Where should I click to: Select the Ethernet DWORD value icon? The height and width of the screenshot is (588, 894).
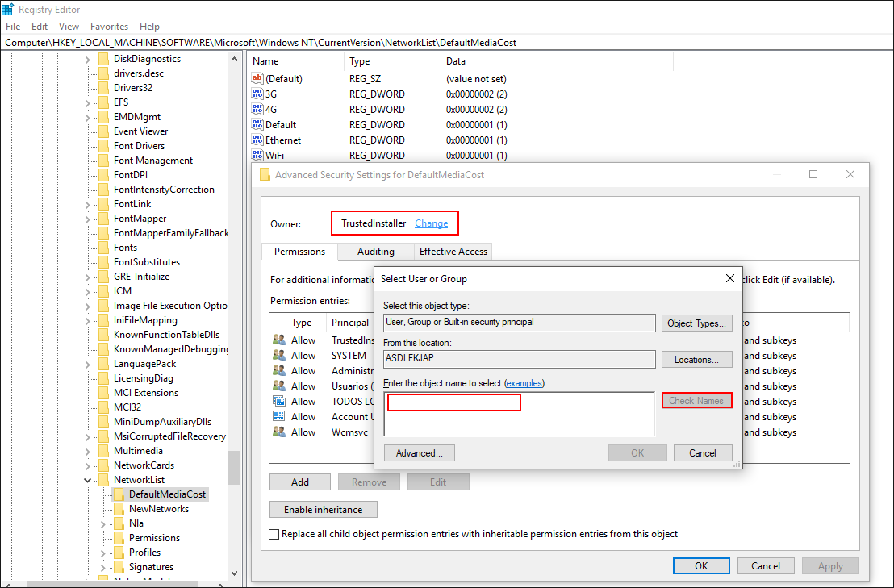tap(257, 140)
